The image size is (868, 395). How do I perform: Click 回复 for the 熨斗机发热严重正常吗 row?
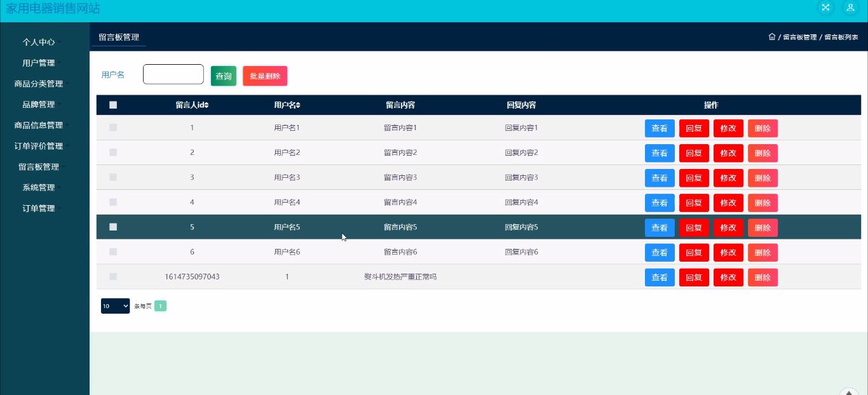[694, 277]
